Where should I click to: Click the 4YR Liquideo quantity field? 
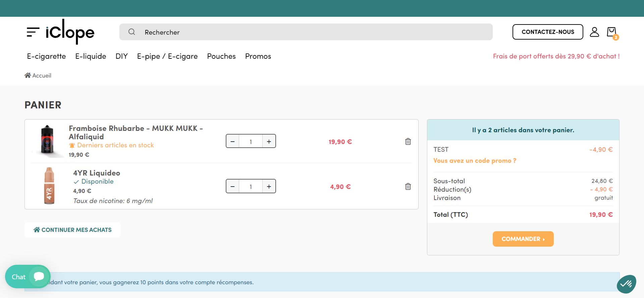click(x=251, y=186)
